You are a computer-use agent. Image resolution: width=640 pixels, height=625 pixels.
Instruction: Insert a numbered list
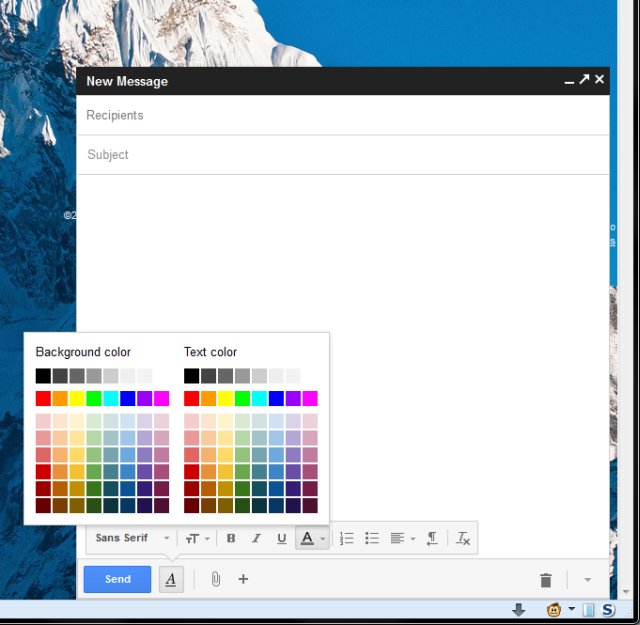click(347, 538)
